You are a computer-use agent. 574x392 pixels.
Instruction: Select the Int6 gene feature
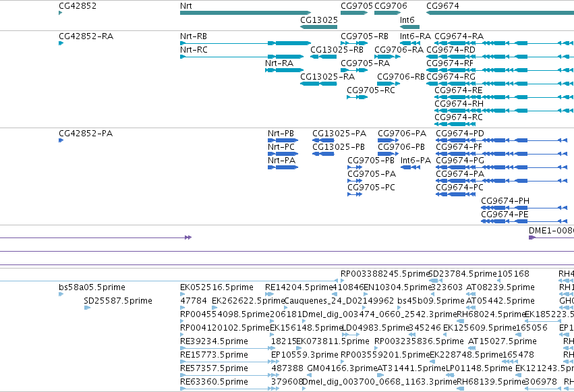coord(409,27)
